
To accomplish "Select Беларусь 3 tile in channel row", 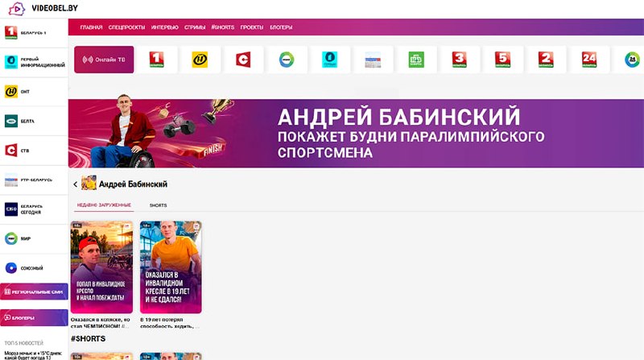I will pos(460,60).
